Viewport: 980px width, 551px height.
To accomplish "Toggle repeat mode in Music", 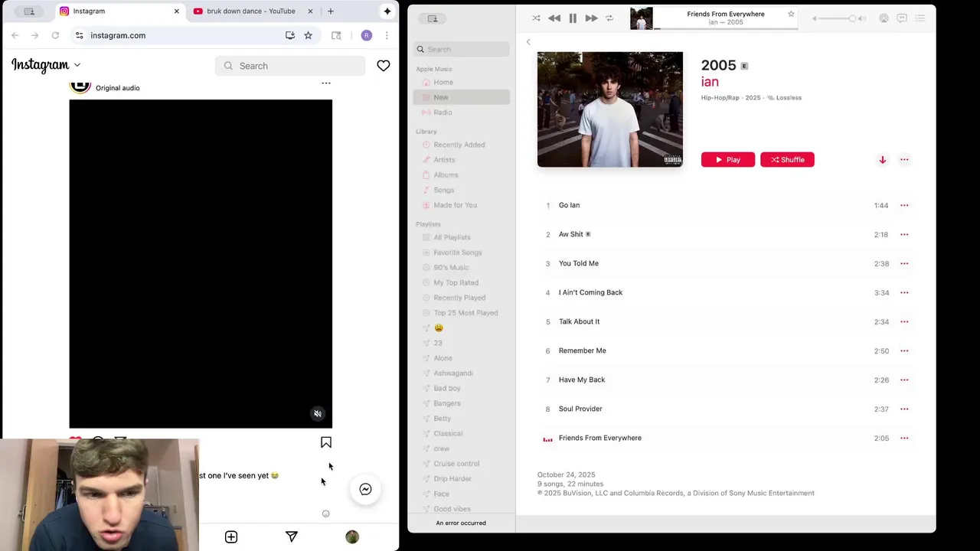I will (x=609, y=18).
